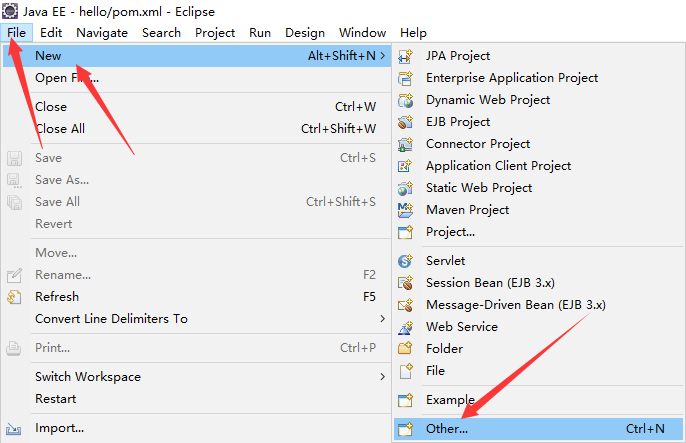Click the Rename pencil icon
Image resolution: width=686 pixels, height=443 pixels.
coord(14,275)
